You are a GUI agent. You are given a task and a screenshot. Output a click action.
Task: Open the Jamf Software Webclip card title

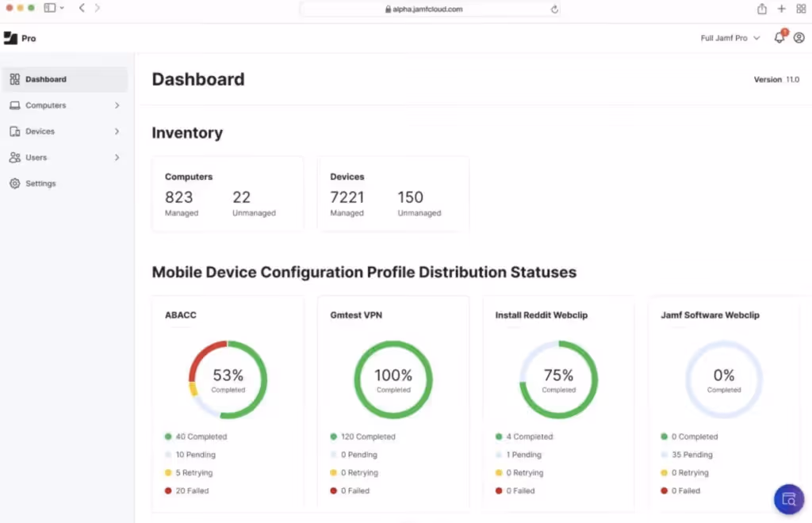710,315
